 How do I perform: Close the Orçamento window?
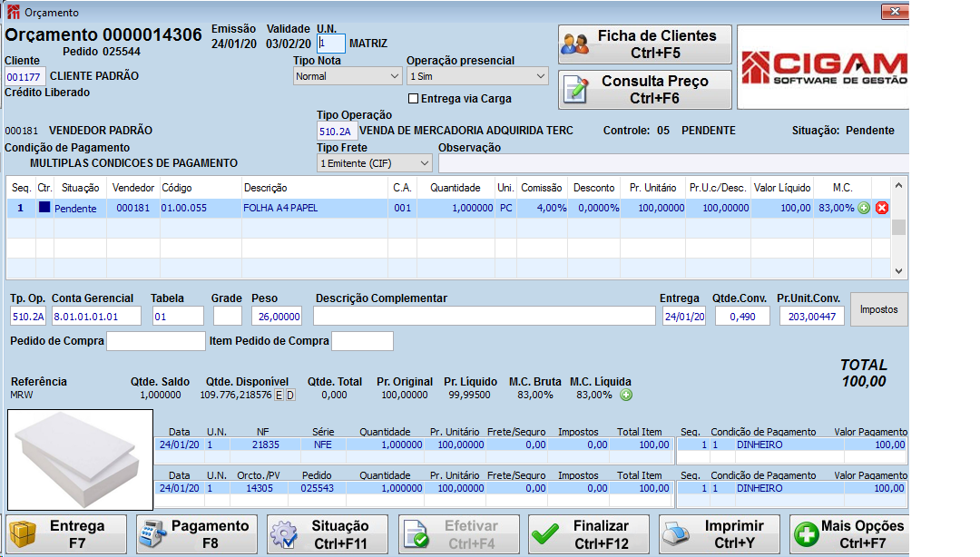895,11
